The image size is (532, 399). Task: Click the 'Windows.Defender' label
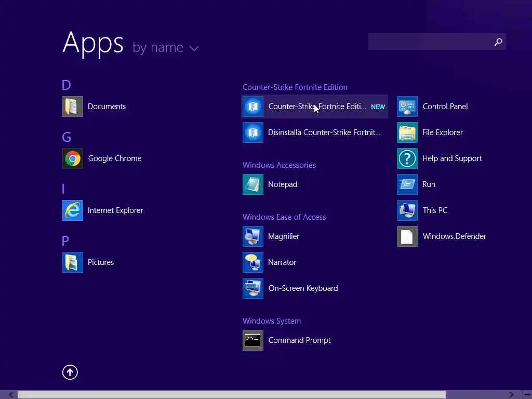click(454, 236)
